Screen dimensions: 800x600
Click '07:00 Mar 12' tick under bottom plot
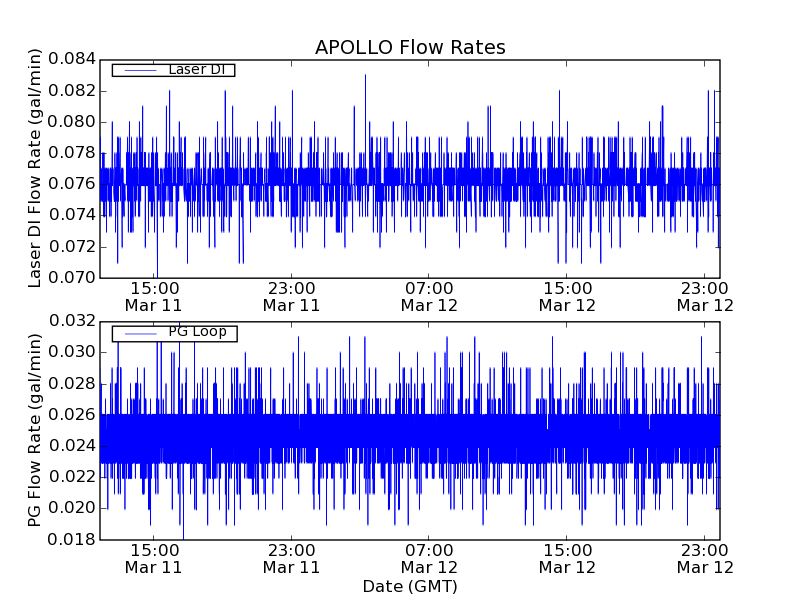pos(429,558)
